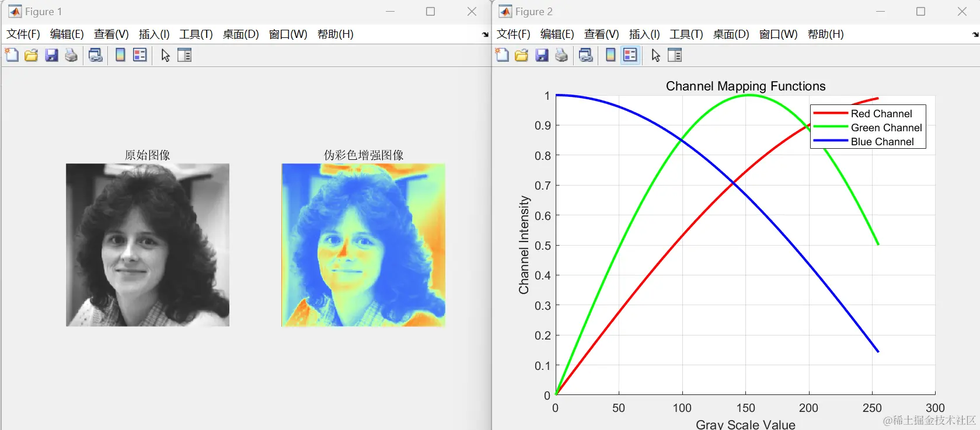
Task: Maximize the Figure 1 window
Action: click(431, 12)
